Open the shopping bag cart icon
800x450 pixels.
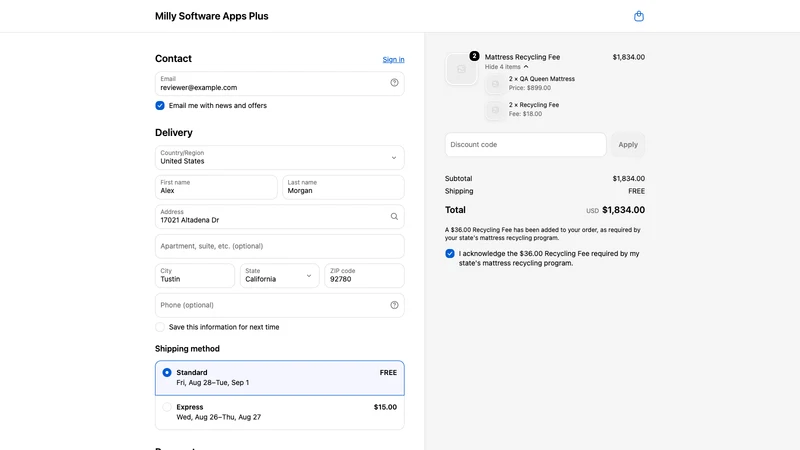[x=638, y=16]
